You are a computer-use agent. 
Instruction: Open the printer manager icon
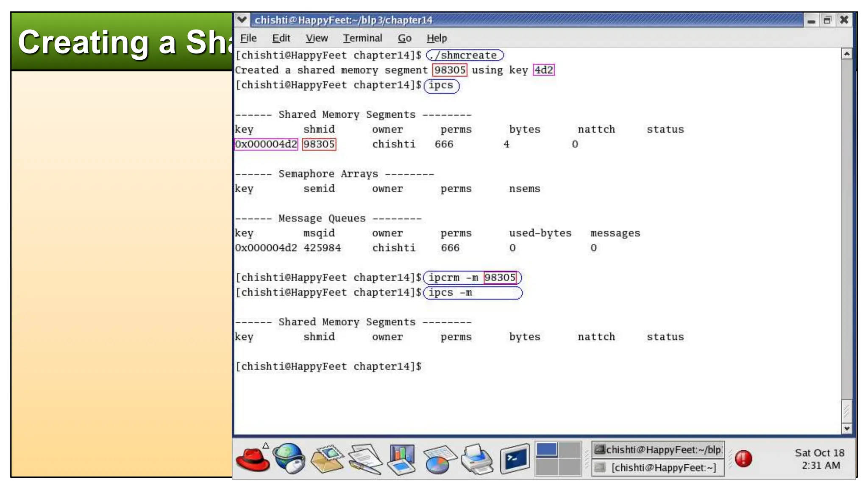pos(477,459)
